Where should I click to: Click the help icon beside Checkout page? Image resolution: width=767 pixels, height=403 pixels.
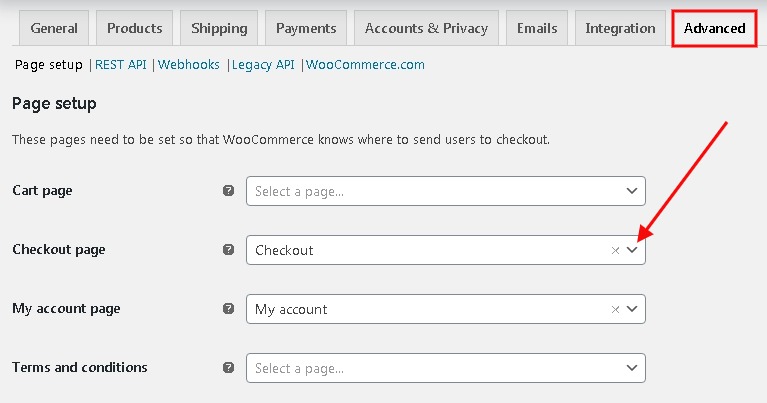[228, 249]
